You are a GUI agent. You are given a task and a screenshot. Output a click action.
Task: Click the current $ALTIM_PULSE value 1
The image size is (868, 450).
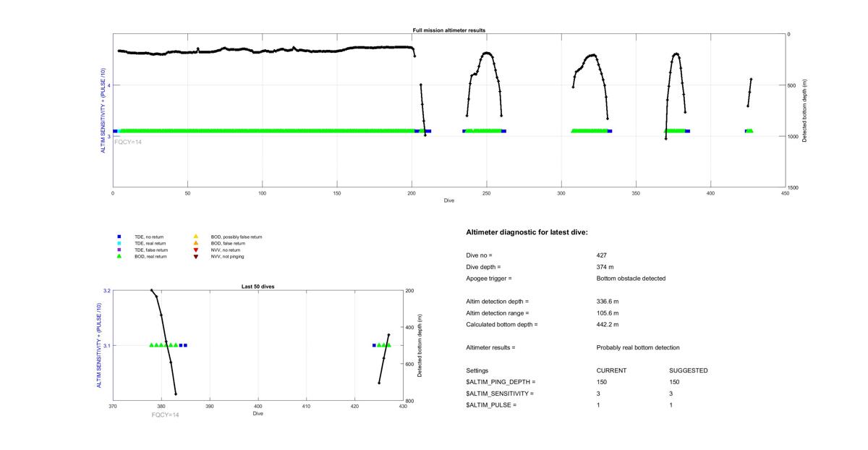click(x=599, y=405)
